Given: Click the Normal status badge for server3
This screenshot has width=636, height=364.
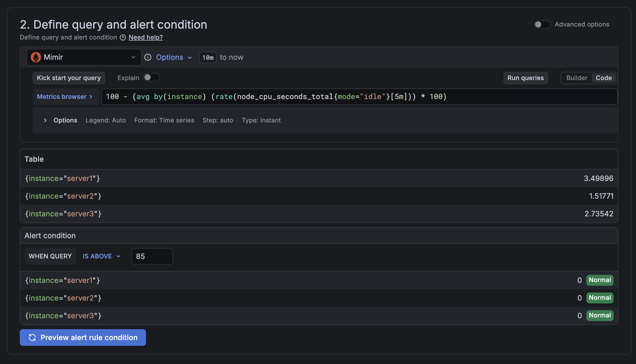Looking at the screenshot, I should pos(600,315).
